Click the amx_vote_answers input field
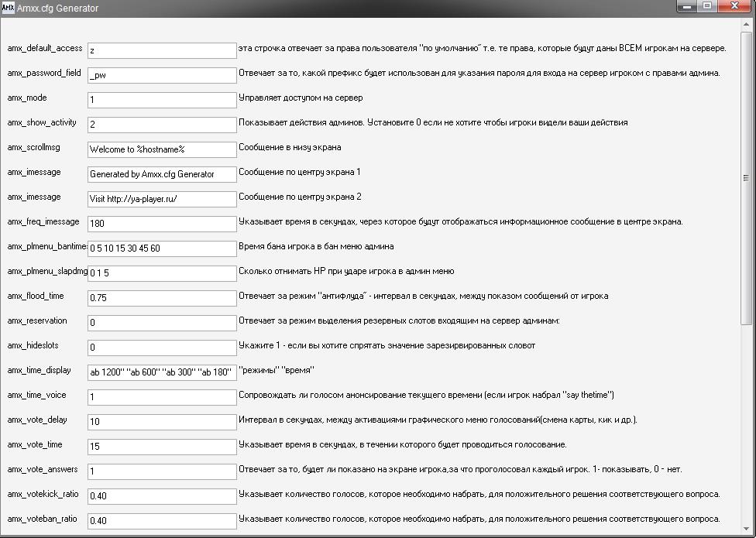The width and height of the screenshot is (756, 538). click(162, 471)
